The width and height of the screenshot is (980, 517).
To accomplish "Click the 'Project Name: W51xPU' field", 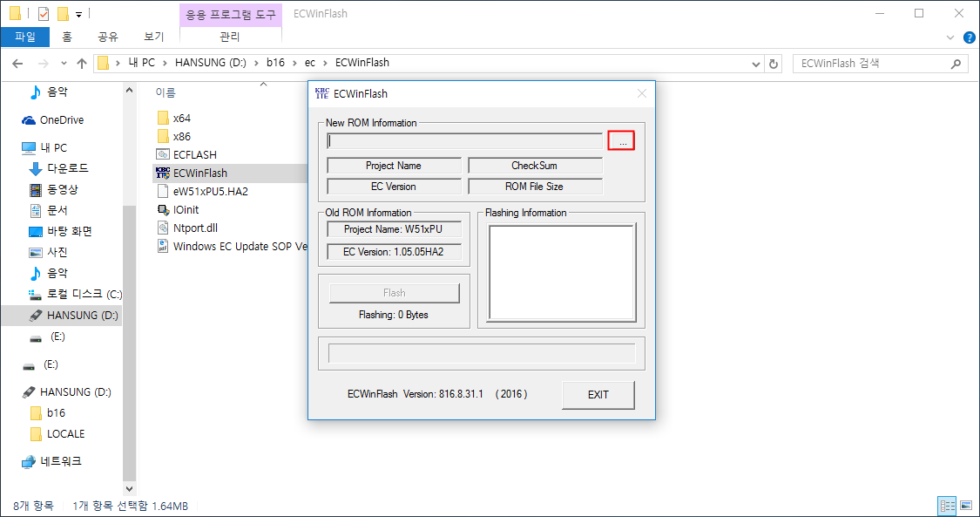I will click(x=394, y=229).
